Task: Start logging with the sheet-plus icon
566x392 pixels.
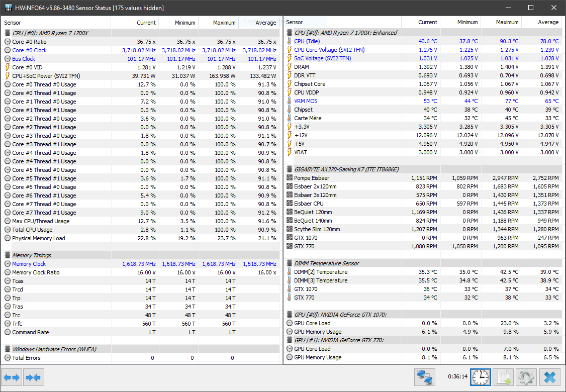Action: (504, 377)
